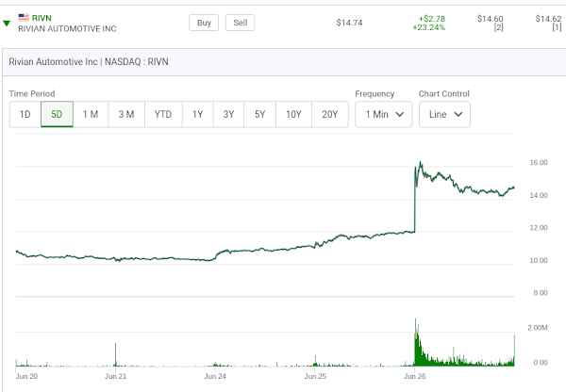Click the Jun 24 date axis label
Image resolution: width=566 pixels, height=392 pixels.
point(215,376)
